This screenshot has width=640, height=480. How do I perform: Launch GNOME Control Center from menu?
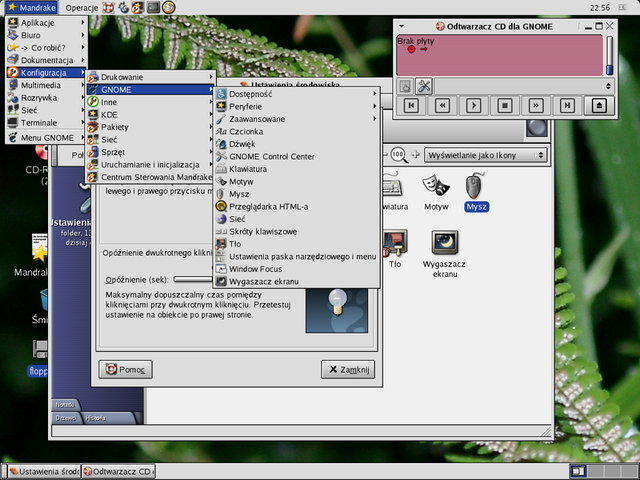point(296,156)
